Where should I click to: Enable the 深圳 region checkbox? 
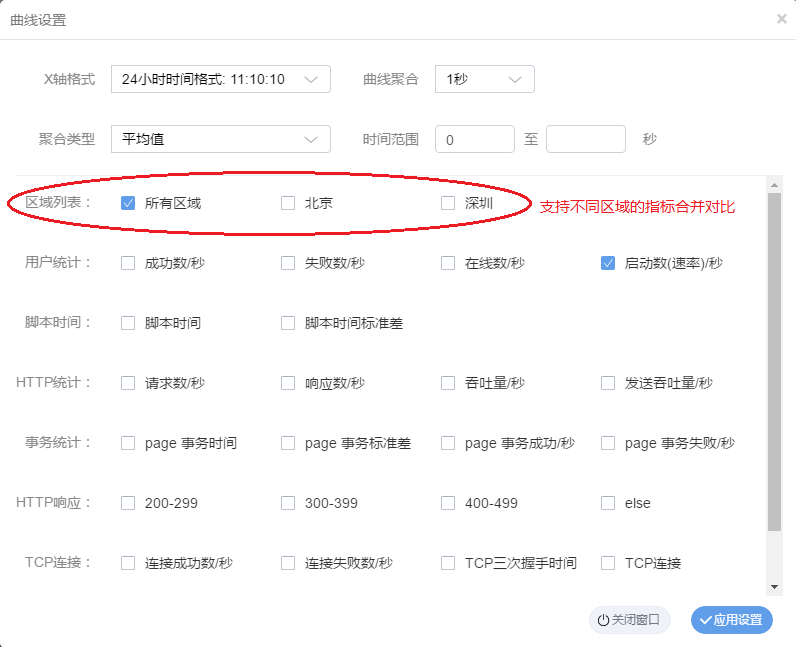448,203
